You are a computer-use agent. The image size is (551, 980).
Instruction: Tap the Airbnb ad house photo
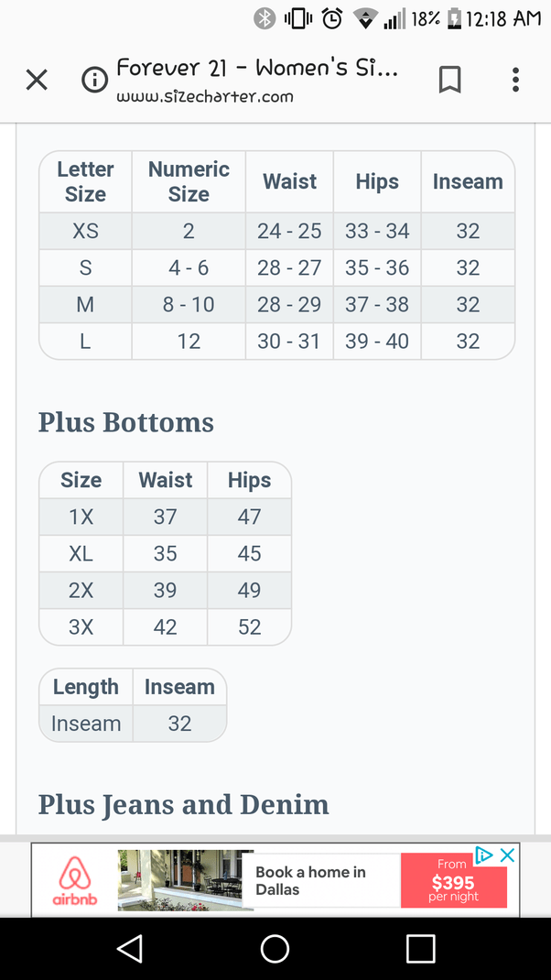[x=186, y=880]
